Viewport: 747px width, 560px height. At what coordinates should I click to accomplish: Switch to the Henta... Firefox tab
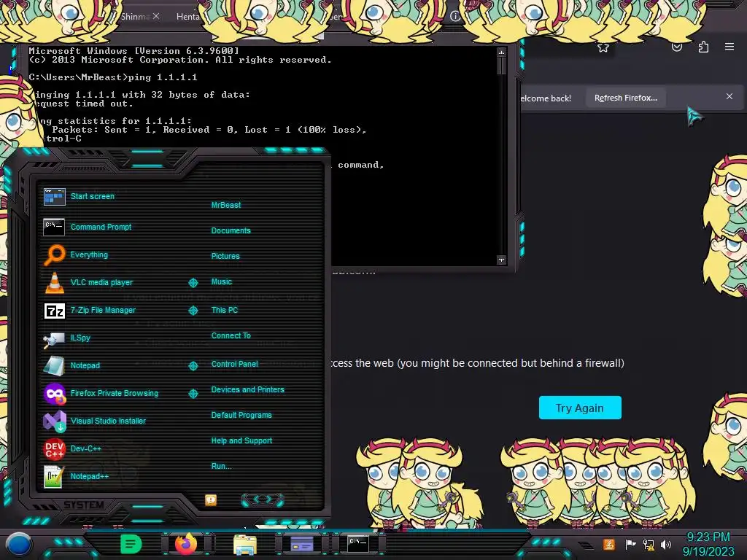[189, 17]
